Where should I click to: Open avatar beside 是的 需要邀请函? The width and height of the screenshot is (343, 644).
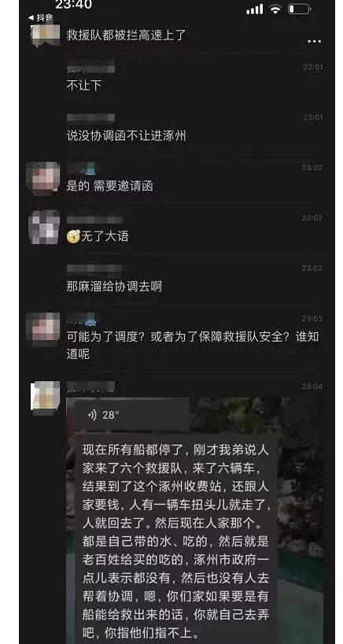(x=42, y=178)
